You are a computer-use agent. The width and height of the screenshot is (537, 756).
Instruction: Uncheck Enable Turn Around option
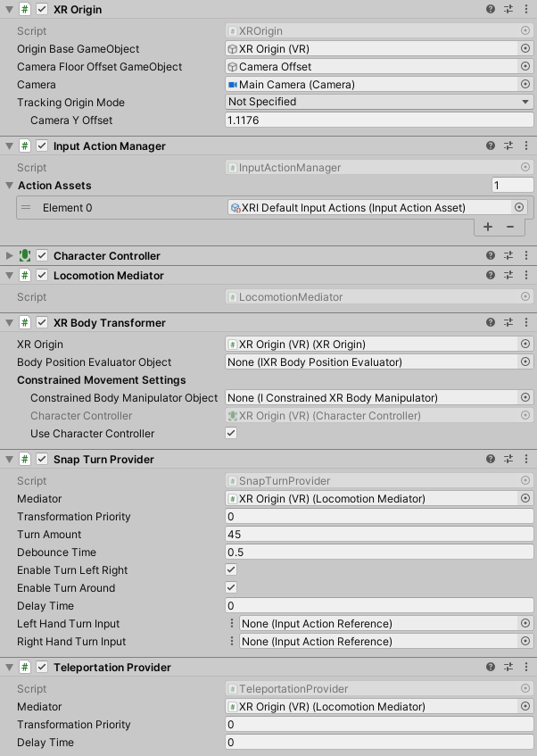[231, 588]
